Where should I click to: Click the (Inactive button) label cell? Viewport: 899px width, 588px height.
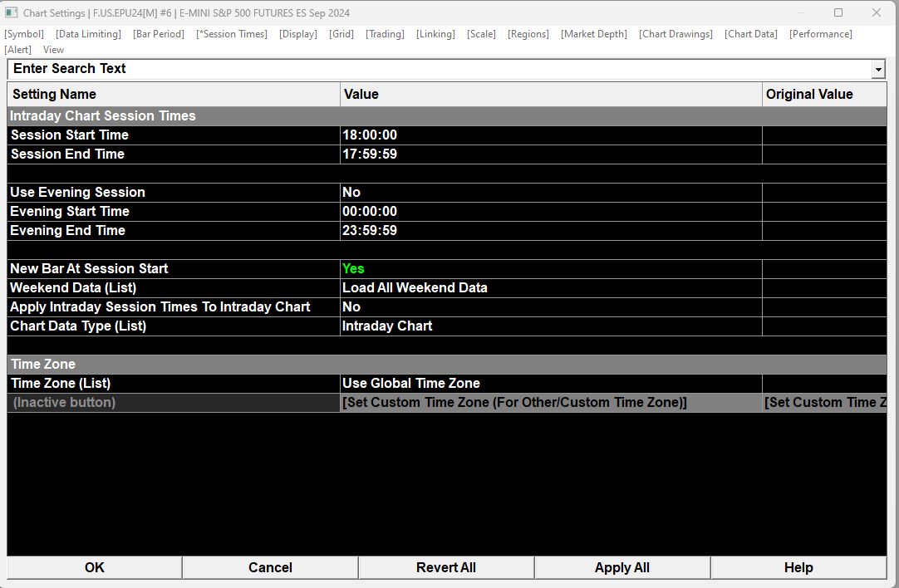[x=174, y=402]
